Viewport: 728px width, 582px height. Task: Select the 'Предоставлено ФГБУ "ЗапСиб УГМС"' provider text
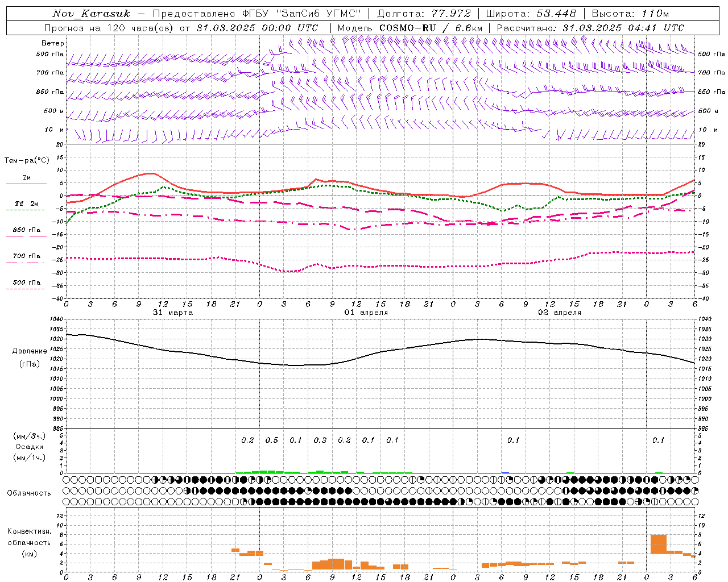pyautogui.click(x=257, y=14)
